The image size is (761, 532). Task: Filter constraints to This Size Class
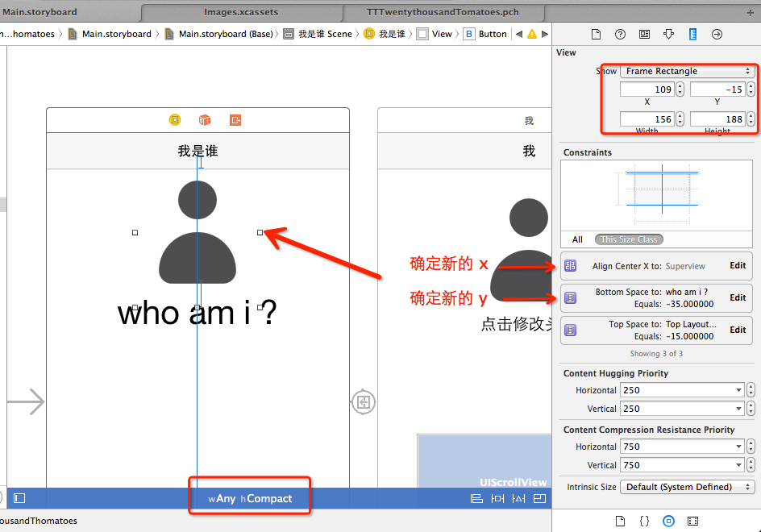point(629,239)
